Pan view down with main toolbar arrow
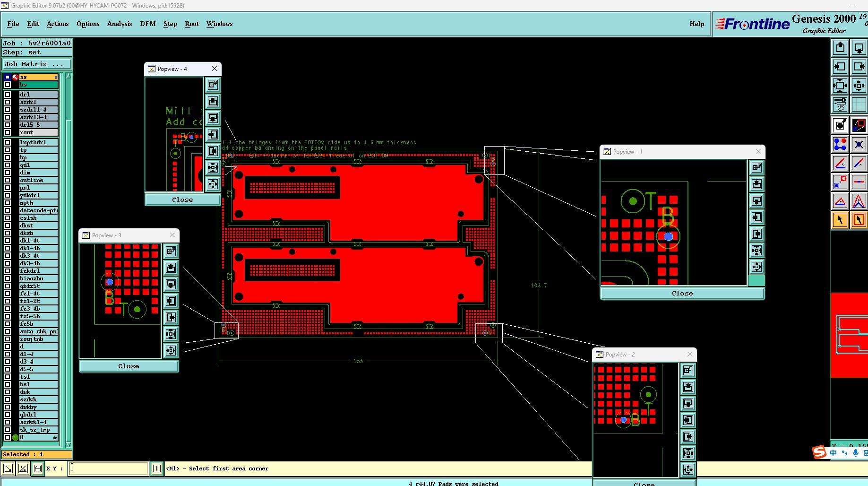Viewport: 868px width, 486px height. pos(859,48)
